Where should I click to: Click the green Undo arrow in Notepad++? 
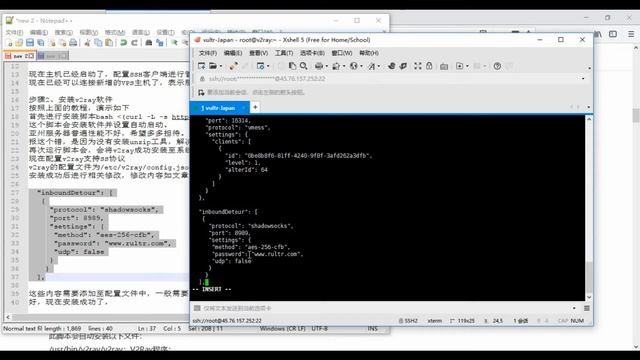[x=123, y=42]
